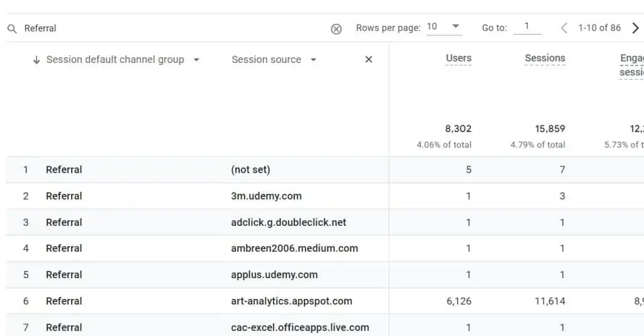The width and height of the screenshot is (644, 336).
Task: Click the 4.79% of total label
Action: [538, 145]
